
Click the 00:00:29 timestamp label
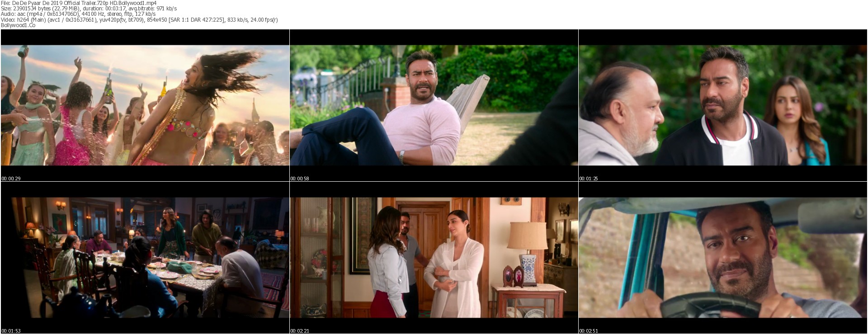coord(11,179)
